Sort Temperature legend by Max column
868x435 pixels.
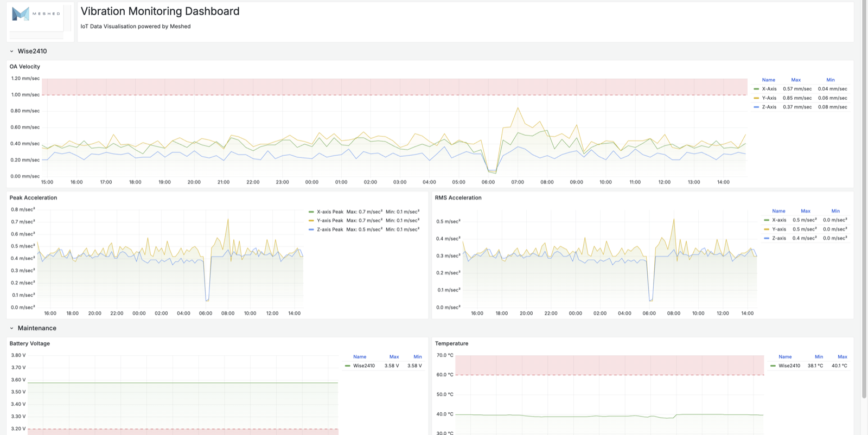(843, 357)
